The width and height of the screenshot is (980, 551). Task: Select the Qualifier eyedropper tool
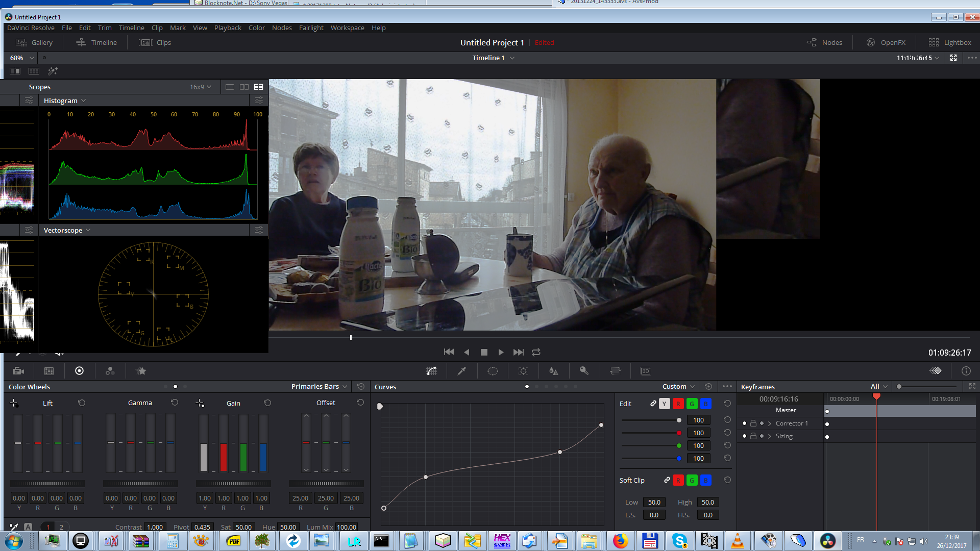click(x=462, y=371)
